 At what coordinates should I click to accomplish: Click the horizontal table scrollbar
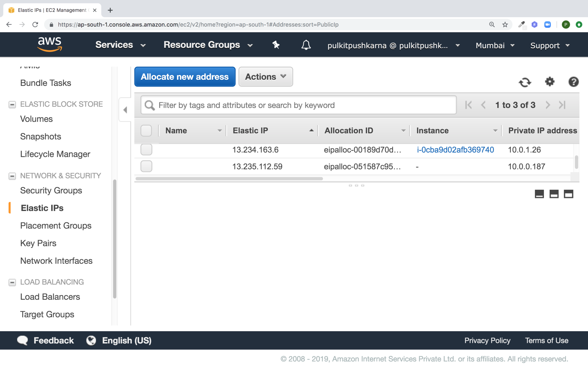coord(229,179)
